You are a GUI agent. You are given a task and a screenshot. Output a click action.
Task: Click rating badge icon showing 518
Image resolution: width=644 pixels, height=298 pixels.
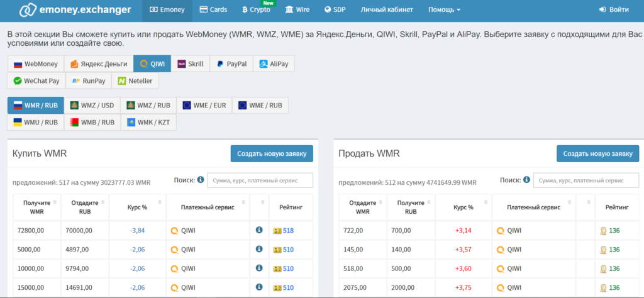[277, 231]
